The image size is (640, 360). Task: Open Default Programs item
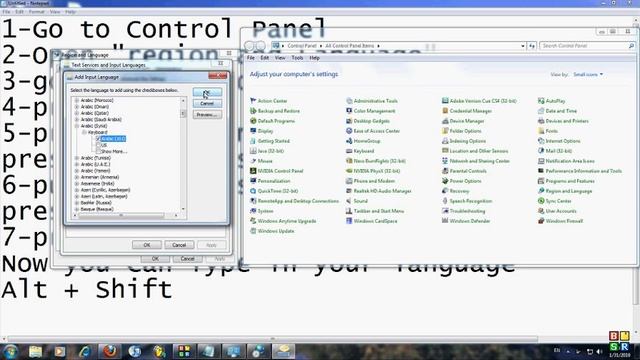[x=272, y=121]
